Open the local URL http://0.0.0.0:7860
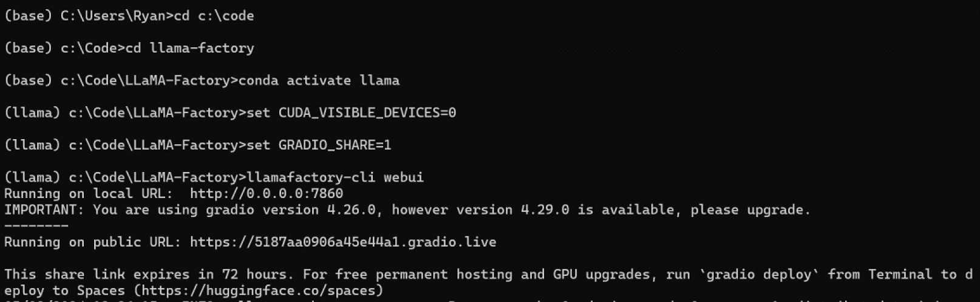This screenshot has height=302, width=980. 266,194
